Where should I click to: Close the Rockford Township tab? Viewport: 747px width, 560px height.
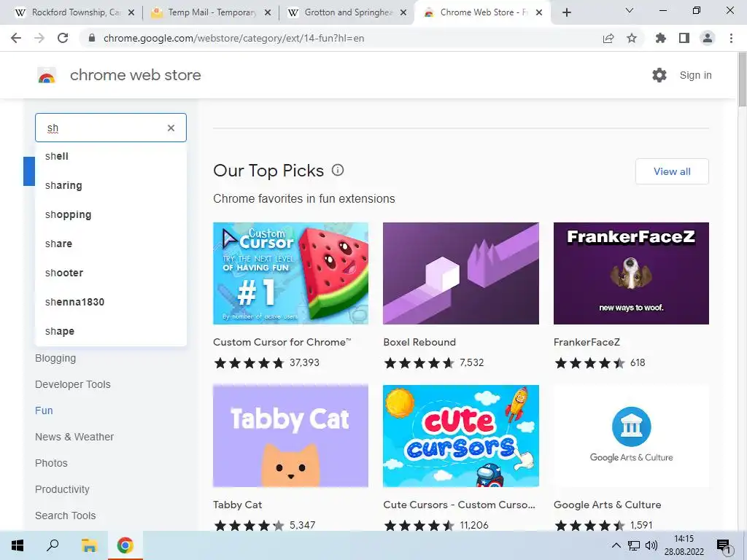click(131, 12)
